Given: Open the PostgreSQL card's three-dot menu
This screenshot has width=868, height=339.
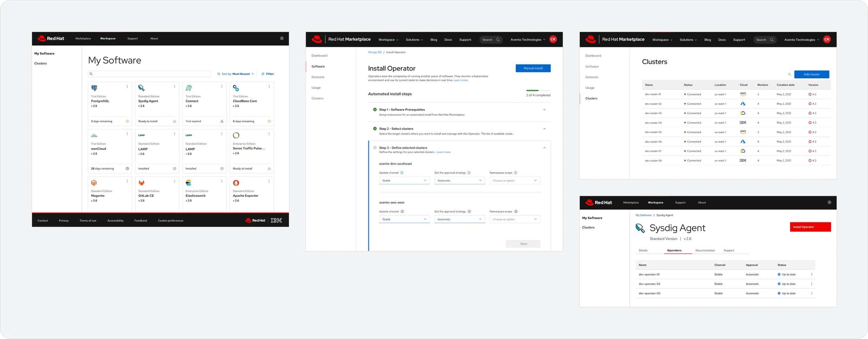Looking at the screenshot, I should pos(127,87).
